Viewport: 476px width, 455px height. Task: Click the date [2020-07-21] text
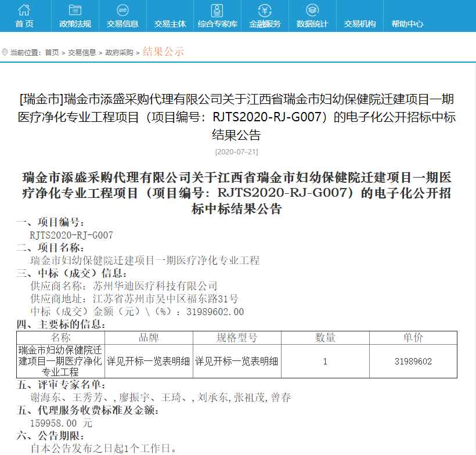point(236,152)
